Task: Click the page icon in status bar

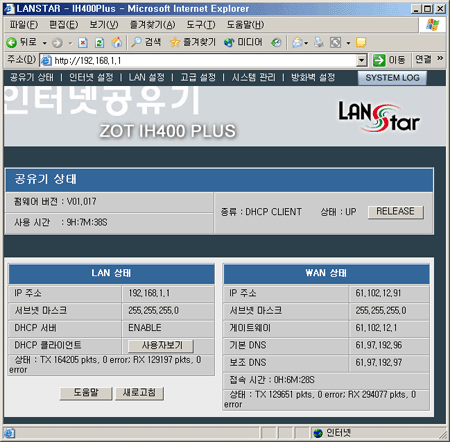Action: click(x=10, y=433)
